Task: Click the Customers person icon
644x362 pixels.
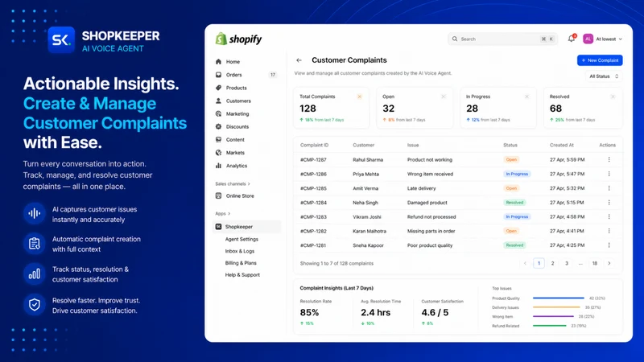Action: coord(218,101)
